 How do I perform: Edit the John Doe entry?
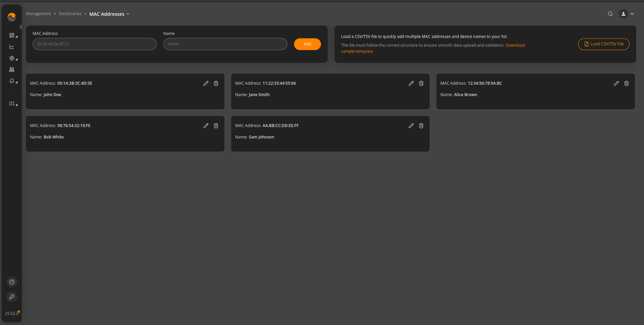[x=206, y=83]
